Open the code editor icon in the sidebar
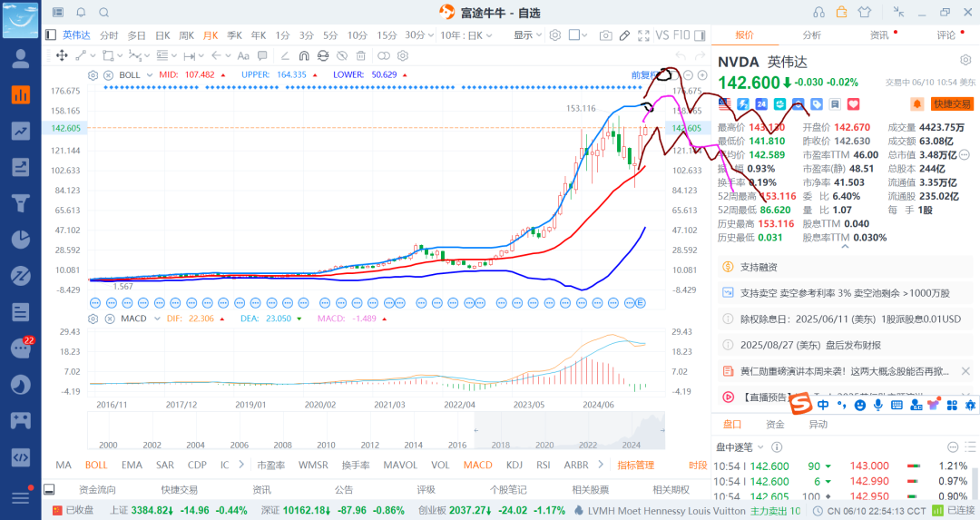 21,456
